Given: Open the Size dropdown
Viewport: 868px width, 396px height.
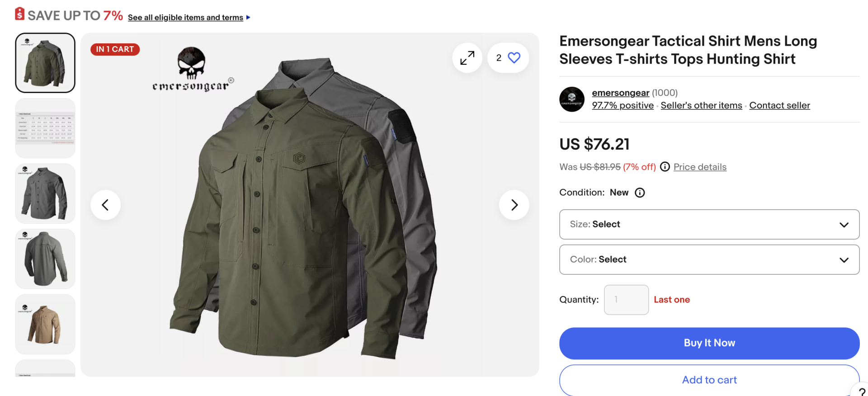Looking at the screenshot, I should (x=709, y=224).
